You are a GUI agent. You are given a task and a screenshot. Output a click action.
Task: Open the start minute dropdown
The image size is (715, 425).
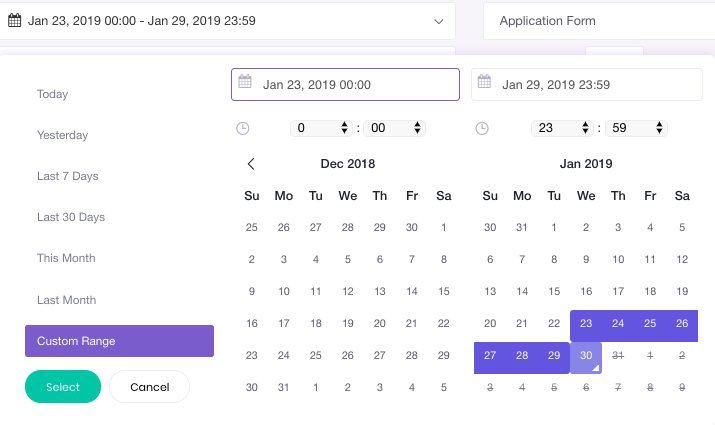(394, 128)
